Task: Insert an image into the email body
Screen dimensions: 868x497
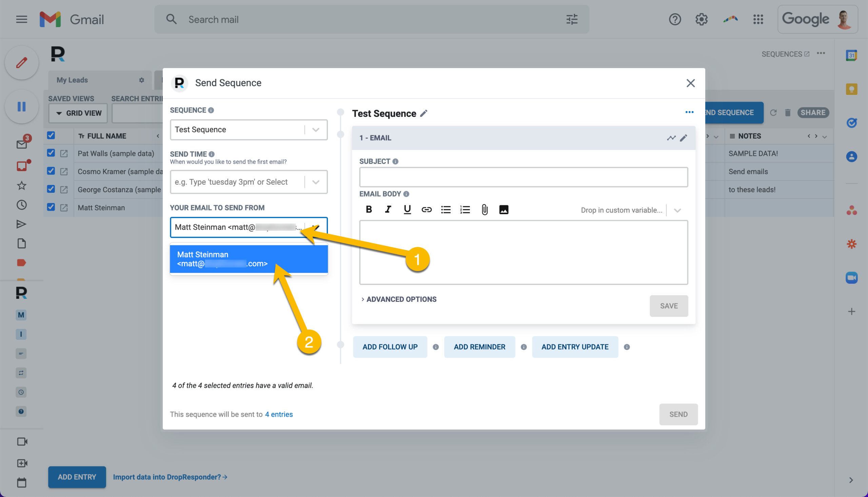Action: 504,210
